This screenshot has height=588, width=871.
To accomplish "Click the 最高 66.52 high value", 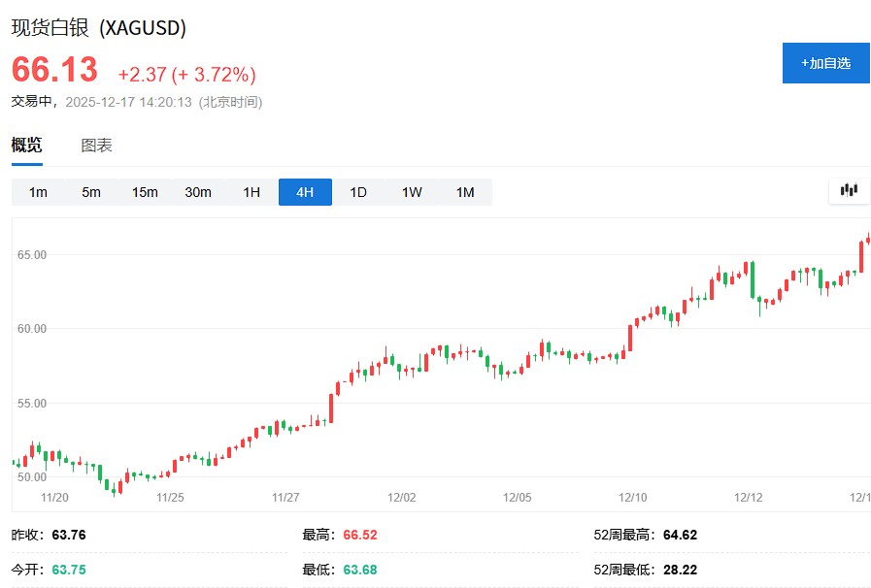I will point(361,535).
